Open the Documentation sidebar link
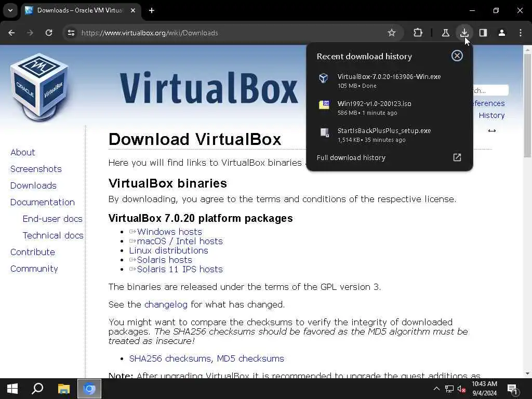The width and height of the screenshot is (532, 399). (x=43, y=202)
